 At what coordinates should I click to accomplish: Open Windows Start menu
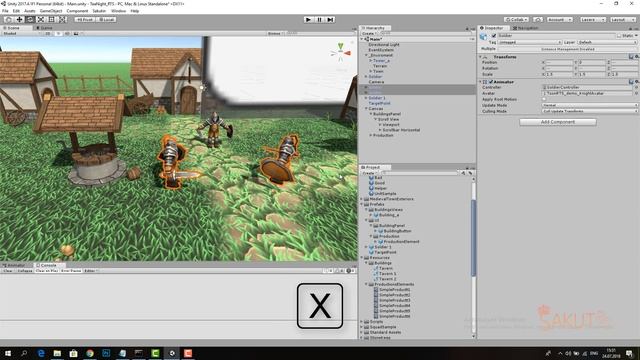pyautogui.click(x=8, y=353)
